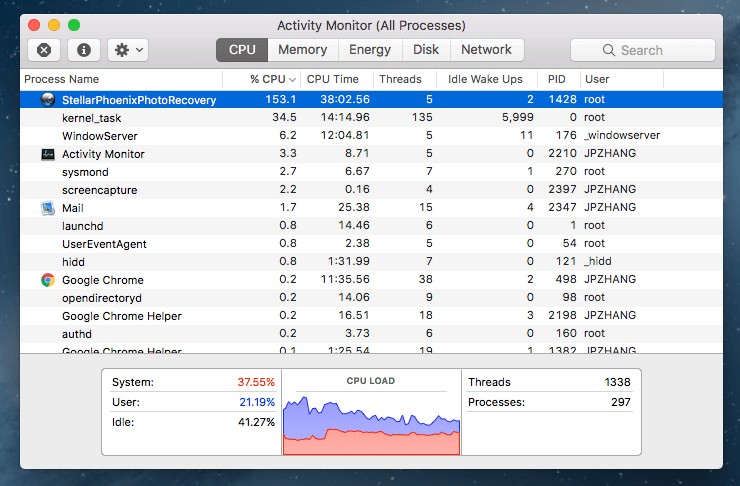
Task: Open the process info inspector icon
Action: (84, 50)
